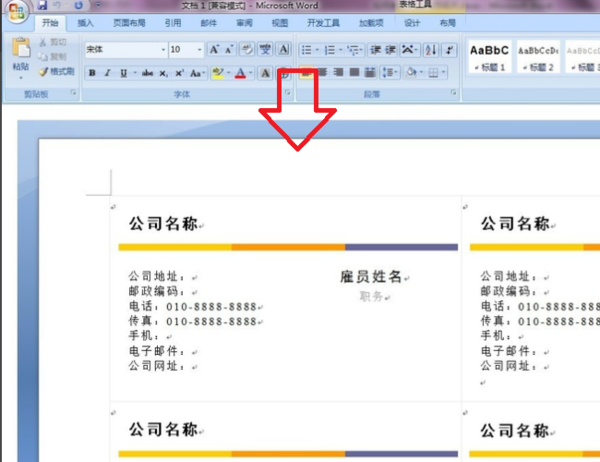
Task: Sort text with the A-Z icon
Action: (x=430, y=50)
